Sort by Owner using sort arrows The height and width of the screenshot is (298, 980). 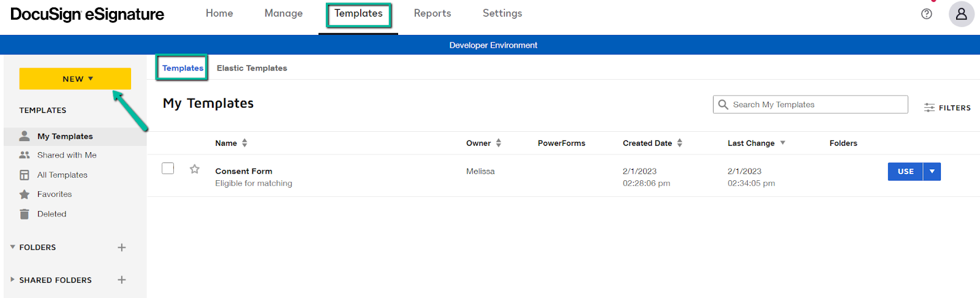point(499,143)
